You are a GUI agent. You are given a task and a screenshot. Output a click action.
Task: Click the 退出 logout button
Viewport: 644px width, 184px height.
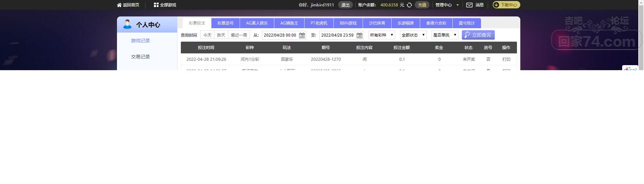tap(346, 5)
